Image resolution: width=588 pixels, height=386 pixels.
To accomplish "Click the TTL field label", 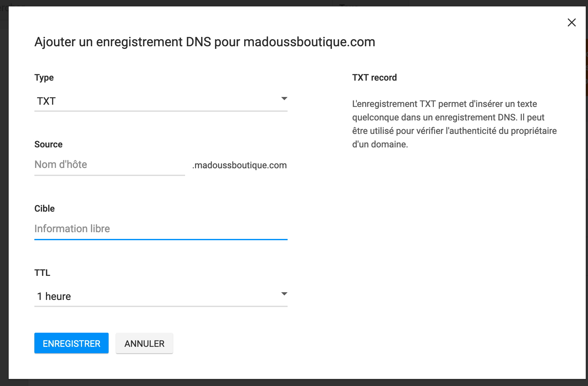I will pos(42,273).
